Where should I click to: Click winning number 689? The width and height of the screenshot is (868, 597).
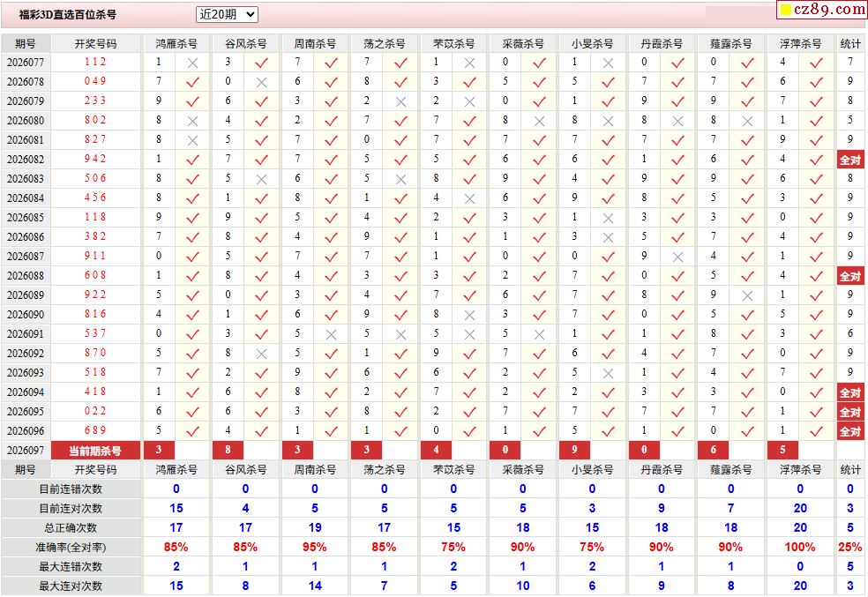tap(95, 430)
